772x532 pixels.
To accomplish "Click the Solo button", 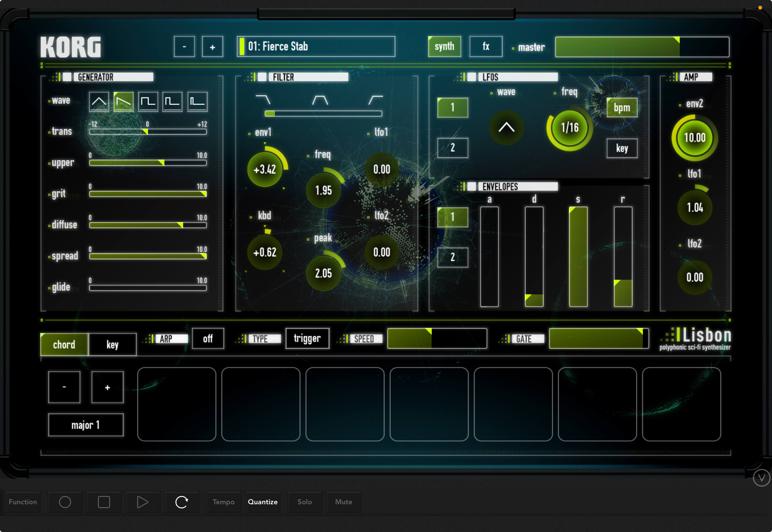I will [305, 502].
